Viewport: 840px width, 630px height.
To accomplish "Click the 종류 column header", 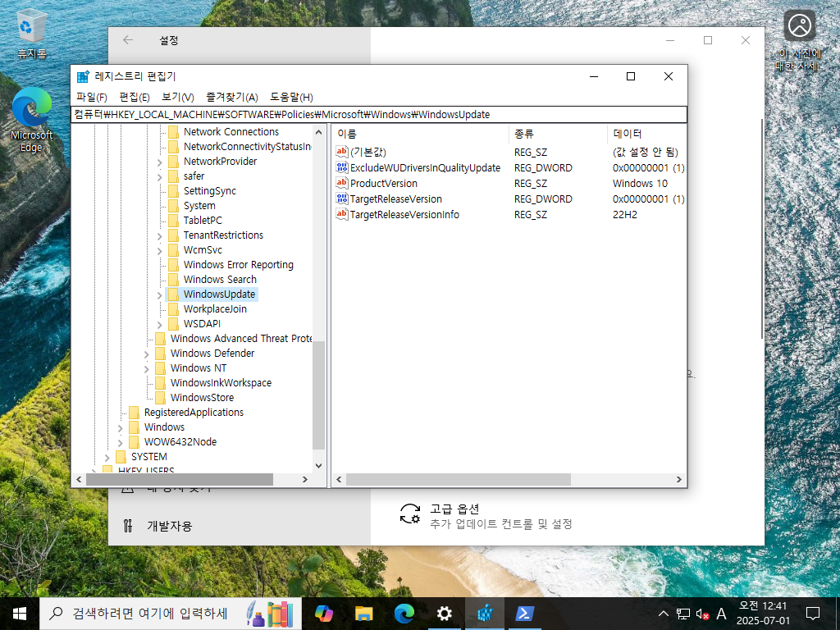I will (558, 134).
